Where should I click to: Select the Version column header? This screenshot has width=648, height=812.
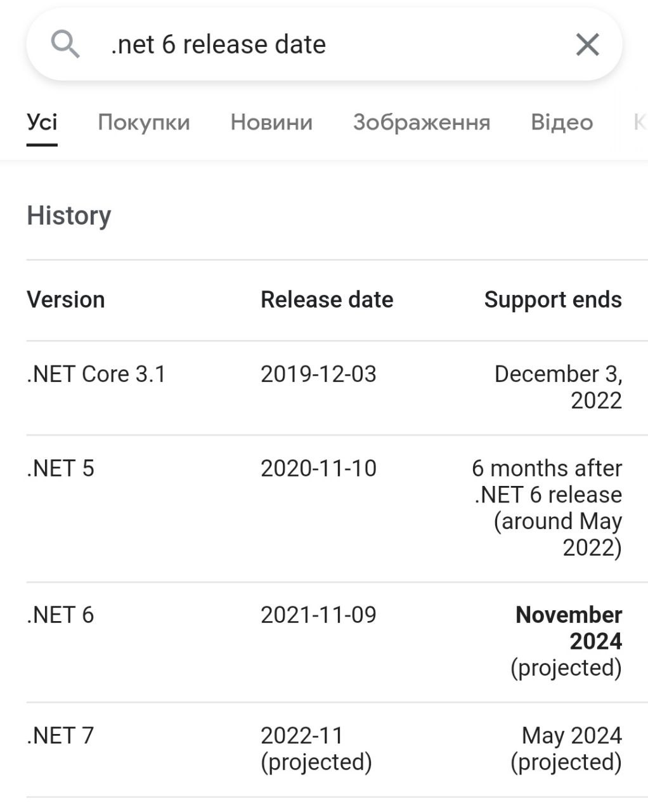(x=66, y=299)
